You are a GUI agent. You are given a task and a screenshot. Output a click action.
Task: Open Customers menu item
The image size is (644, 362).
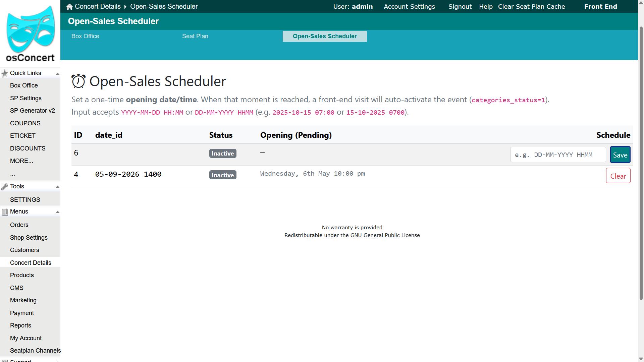pyautogui.click(x=24, y=250)
